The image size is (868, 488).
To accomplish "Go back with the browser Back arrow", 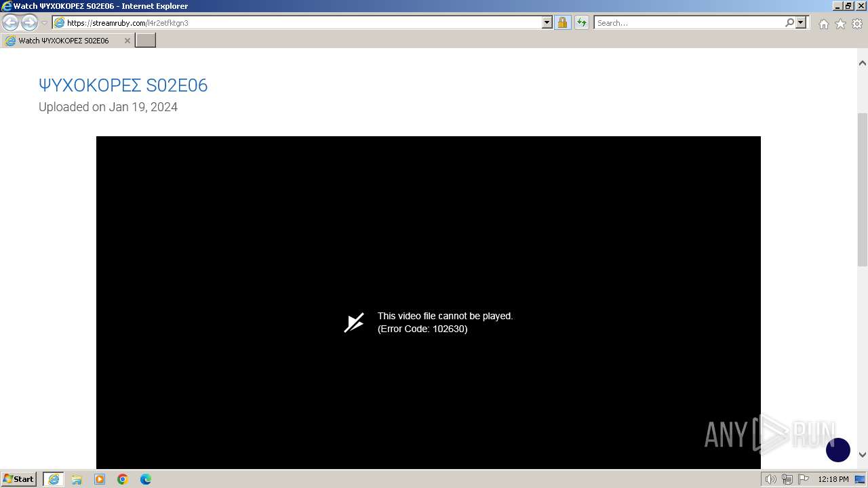I will tap(10, 23).
